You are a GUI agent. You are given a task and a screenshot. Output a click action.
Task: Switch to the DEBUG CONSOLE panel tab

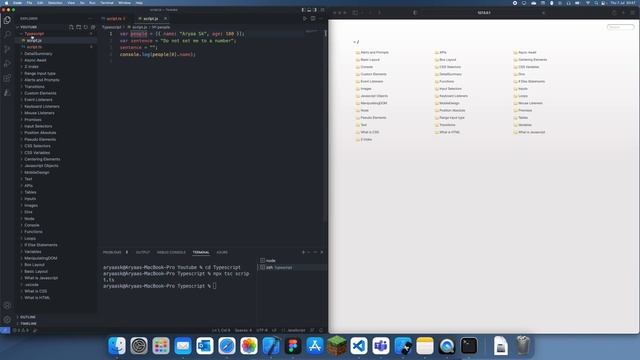click(171, 252)
